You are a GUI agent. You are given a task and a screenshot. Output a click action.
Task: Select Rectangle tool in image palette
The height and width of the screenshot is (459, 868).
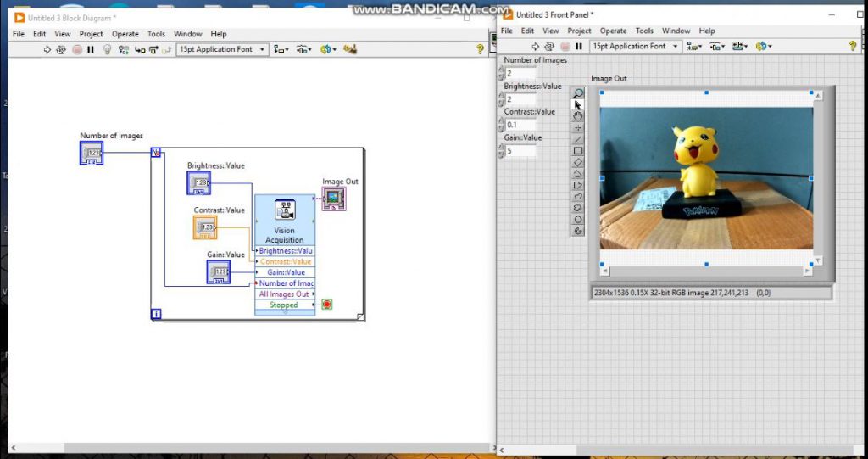[578, 151]
